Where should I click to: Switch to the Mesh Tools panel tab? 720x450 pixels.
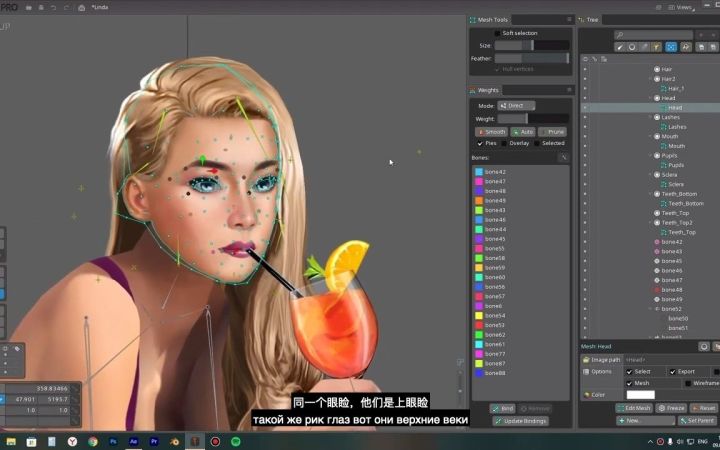[489, 19]
